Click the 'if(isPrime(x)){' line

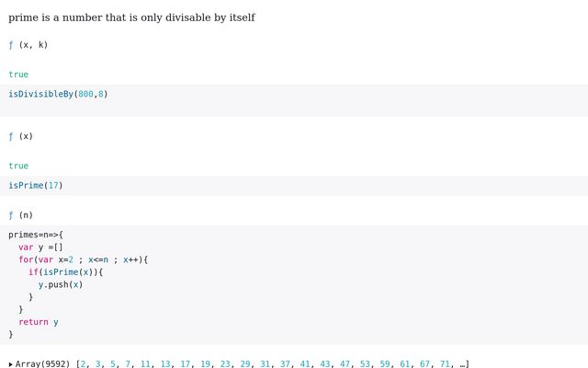66,272
